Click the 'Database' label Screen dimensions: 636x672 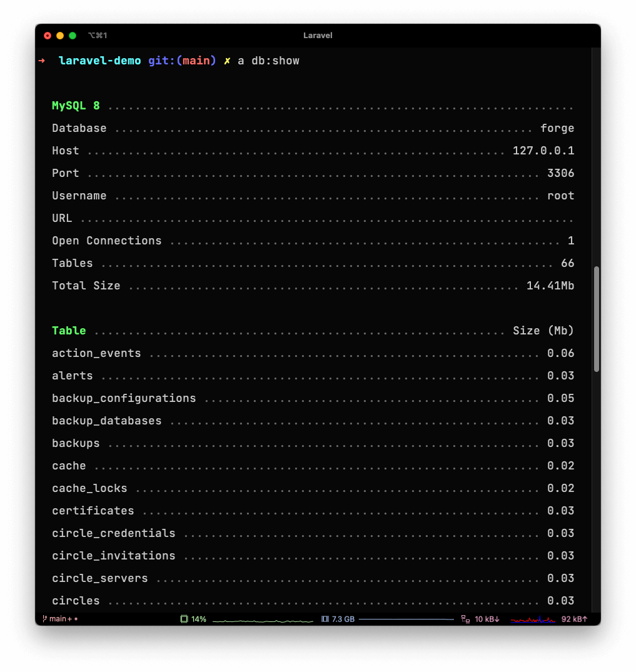[x=79, y=128]
